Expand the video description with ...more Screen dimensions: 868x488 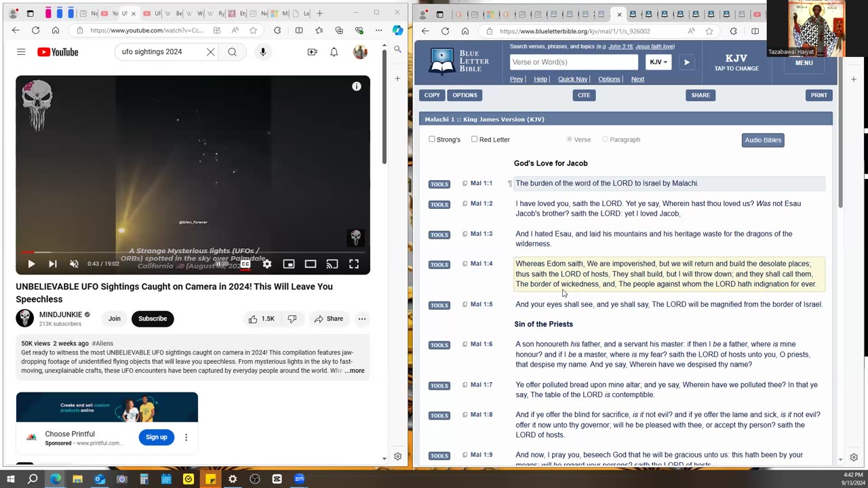[x=354, y=371]
